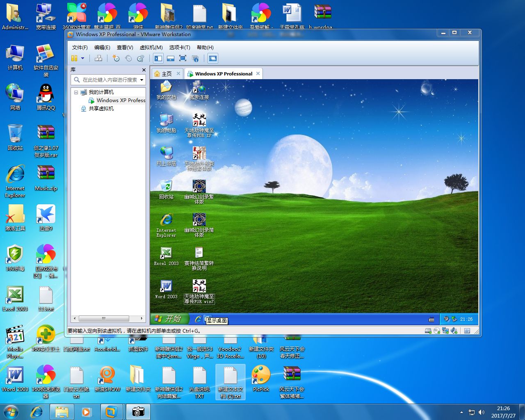Click the VMware status bar message log icon
525x420 pixels.
(467, 331)
